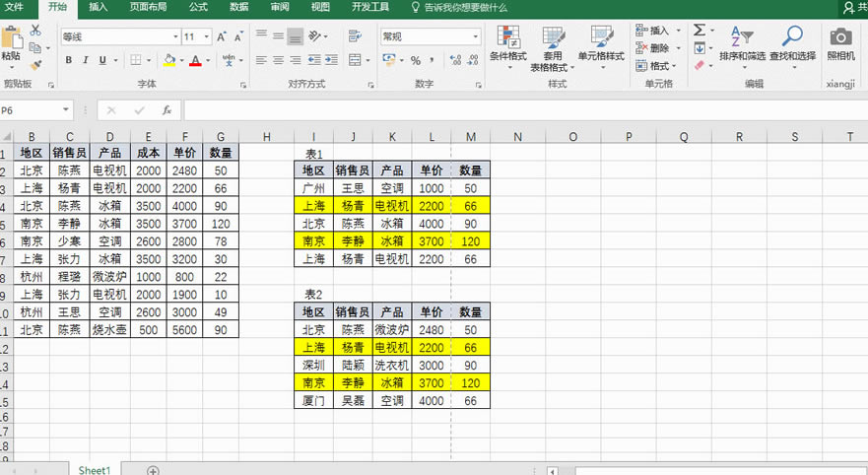Select column header H

[x=267, y=137]
